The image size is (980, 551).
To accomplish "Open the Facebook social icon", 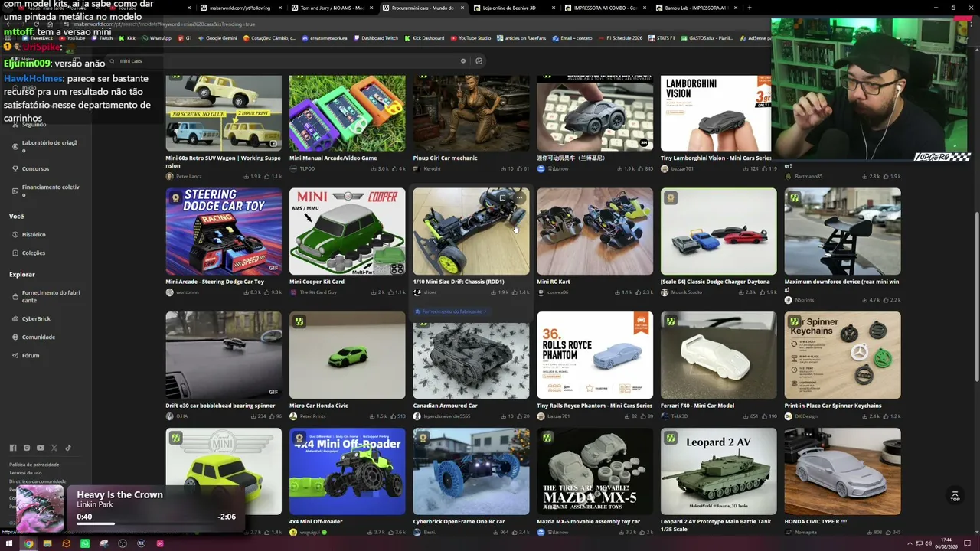I will pyautogui.click(x=13, y=448).
